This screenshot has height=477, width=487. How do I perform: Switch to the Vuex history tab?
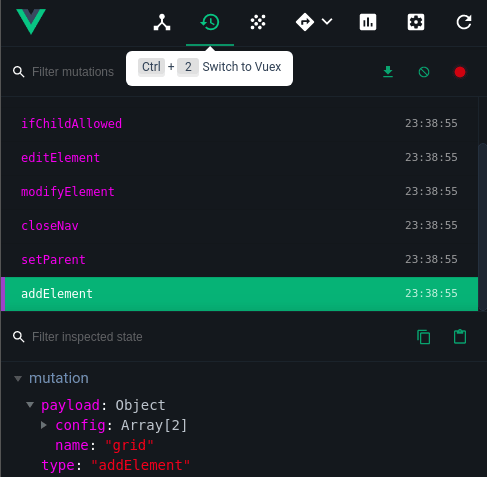tap(210, 22)
